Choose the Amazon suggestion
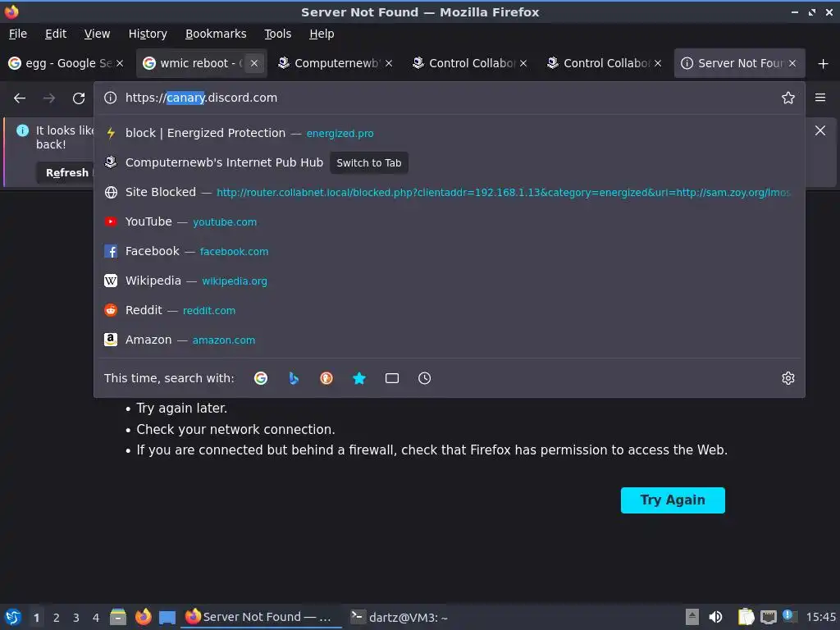 (x=449, y=340)
